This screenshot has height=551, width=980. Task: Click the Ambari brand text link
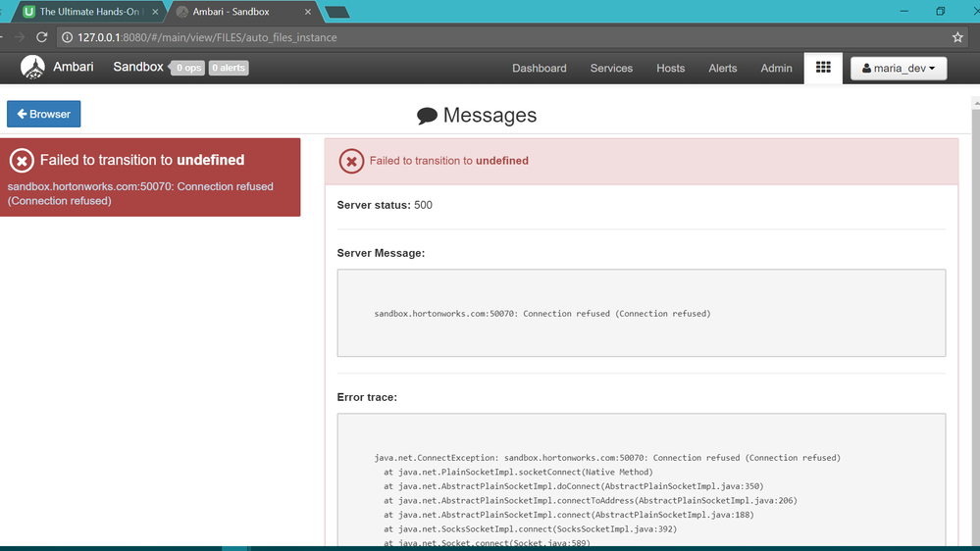74,67
